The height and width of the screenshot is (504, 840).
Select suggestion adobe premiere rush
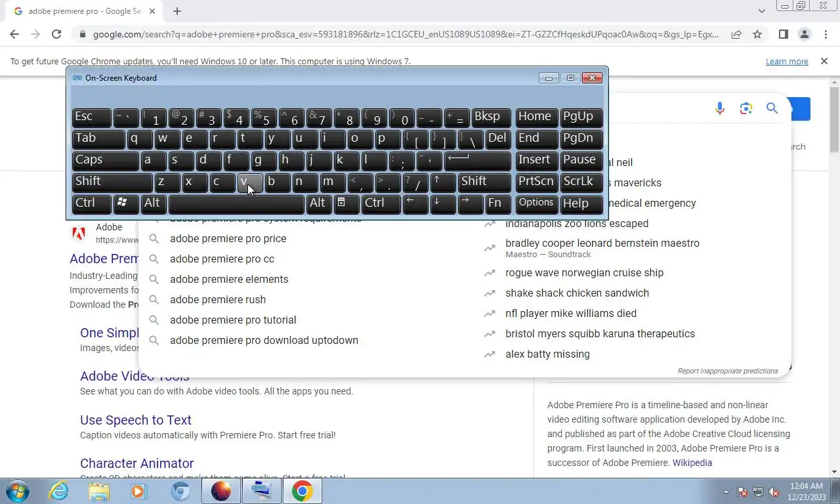pos(218,300)
